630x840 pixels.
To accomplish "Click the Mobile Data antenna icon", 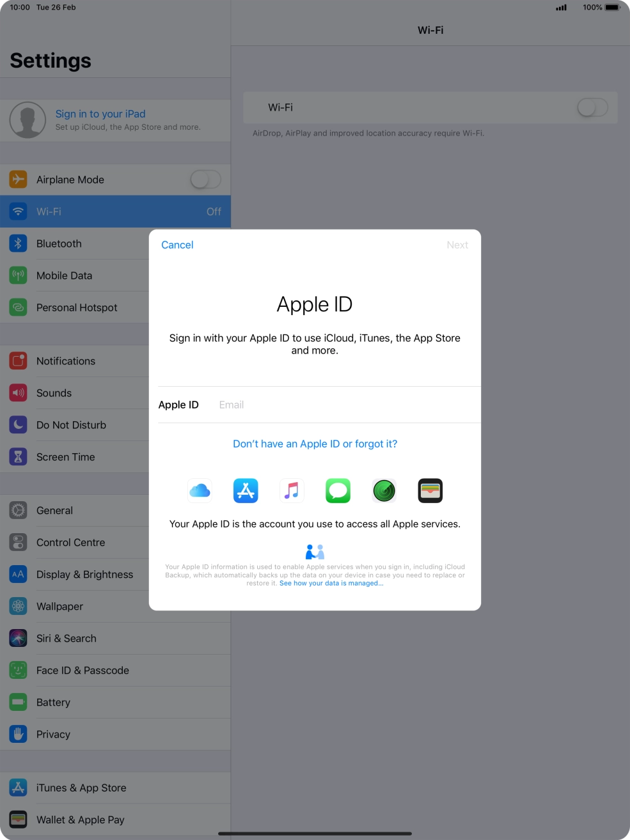I will point(18,276).
